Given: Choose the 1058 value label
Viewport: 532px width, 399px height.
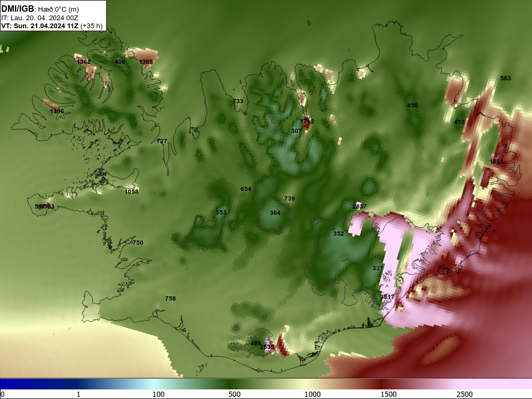Looking at the screenshot, I should [x=131, y=192].
